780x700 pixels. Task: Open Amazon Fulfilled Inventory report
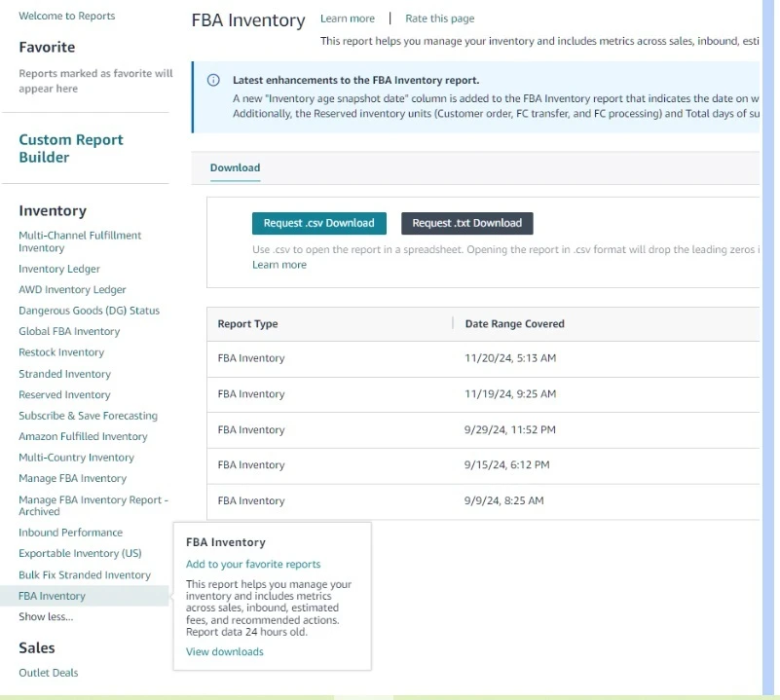[83, 436]
